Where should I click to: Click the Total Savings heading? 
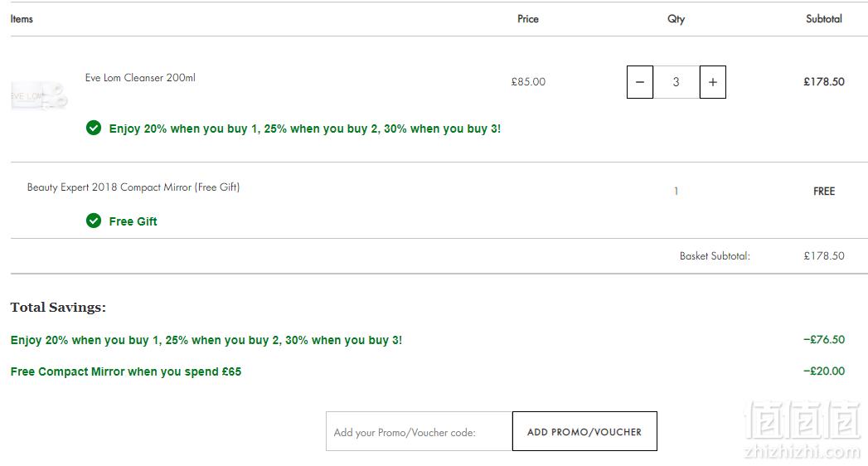(58, 307)
